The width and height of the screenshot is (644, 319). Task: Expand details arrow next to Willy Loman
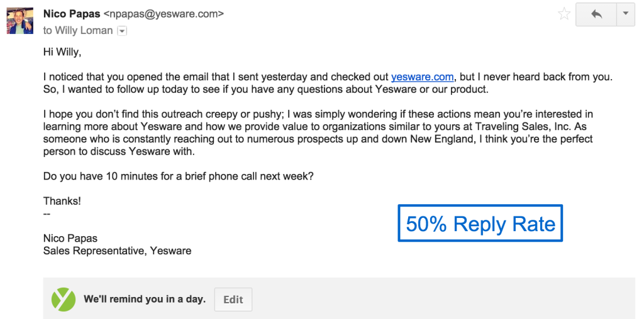[x=122, y=31]
